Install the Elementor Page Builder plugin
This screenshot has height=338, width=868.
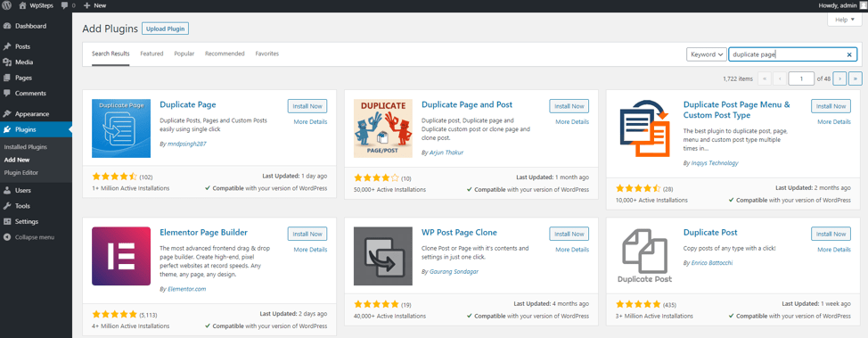[x=307, y=234]
